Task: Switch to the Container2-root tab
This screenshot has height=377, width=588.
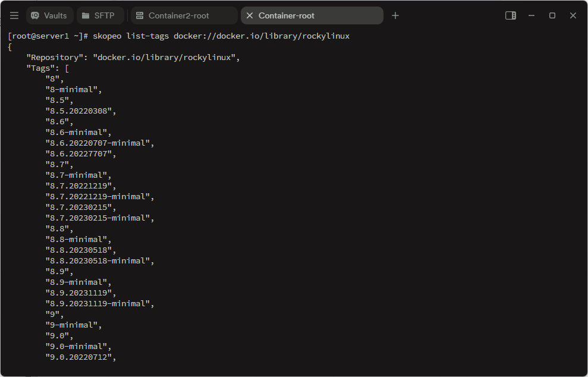Action: click(x=184, y=15)
